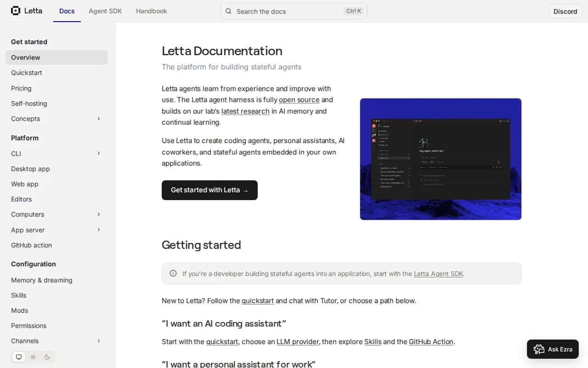Click the Configuration sidebar heading
Image resolution: width=588 pixels, height=368 pixels.
pos(34,264)
